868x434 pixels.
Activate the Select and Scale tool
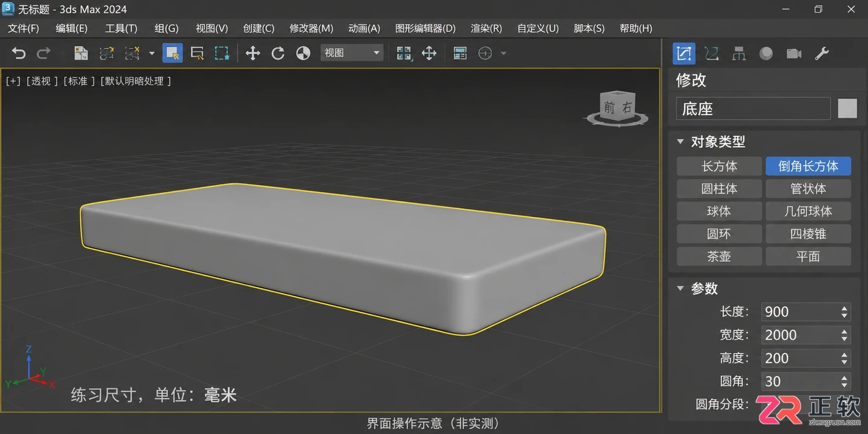(303, 53)
